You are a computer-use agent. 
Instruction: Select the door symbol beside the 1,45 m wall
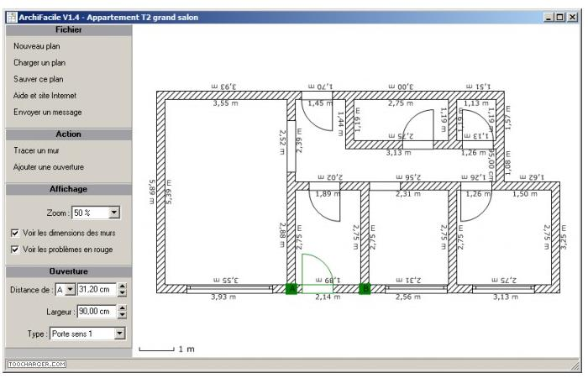[320, 118]
